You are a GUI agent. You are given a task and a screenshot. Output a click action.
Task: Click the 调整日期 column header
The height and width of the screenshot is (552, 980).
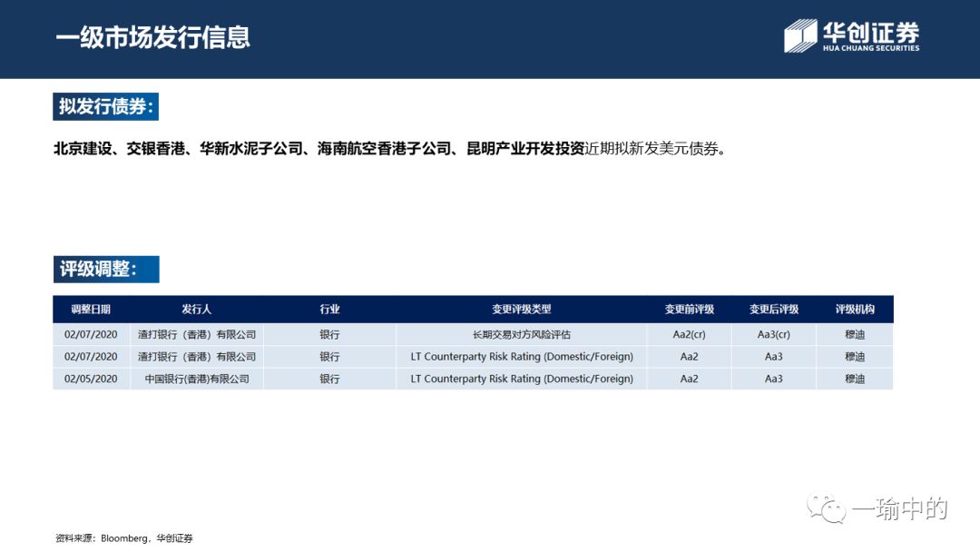pos(91,310)
